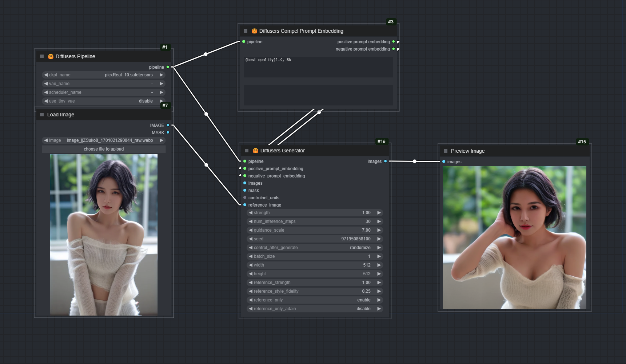
Task: Click the pipeline output port on Diffusers Pipeline
Action: tap(168, 67)
